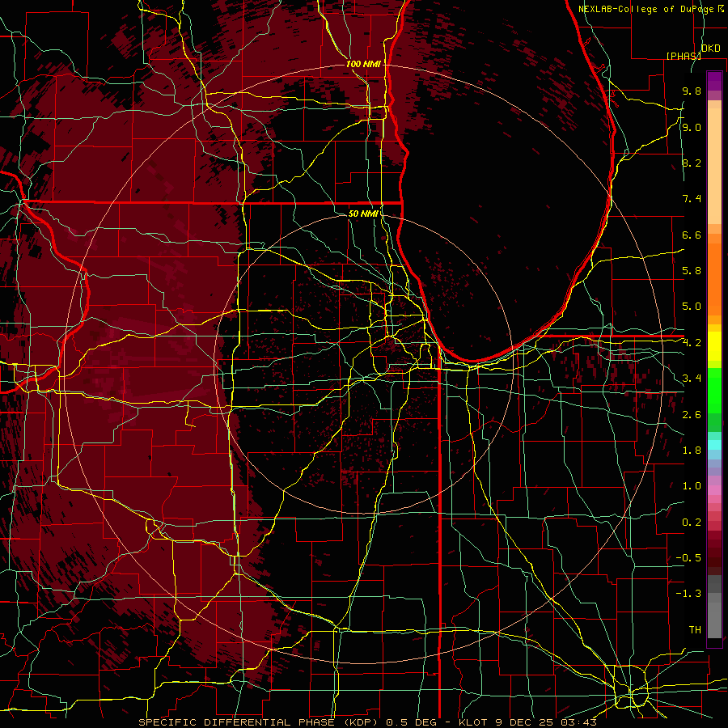Click the Specific Differential Phase KDP caption
728x728 pixels.
367,722
